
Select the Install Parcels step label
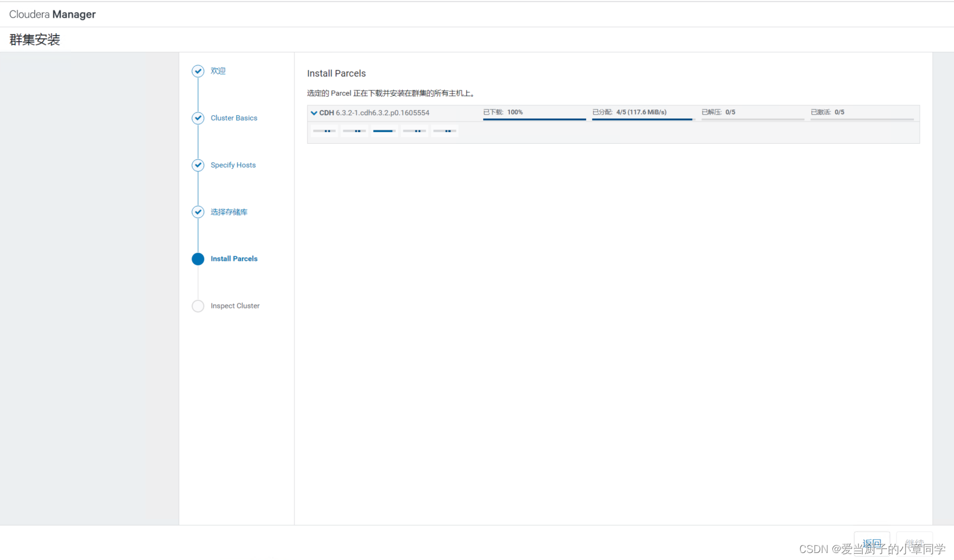click(234, 259)
